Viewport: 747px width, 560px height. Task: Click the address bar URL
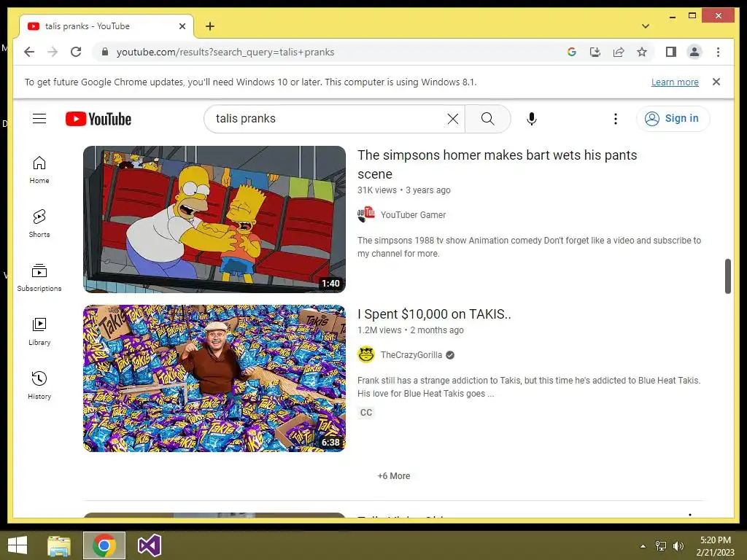225,52
